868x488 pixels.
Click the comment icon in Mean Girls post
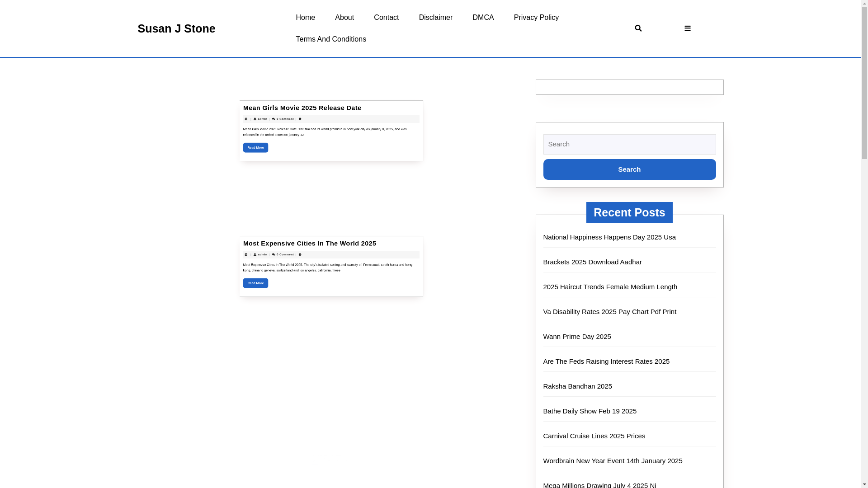coord(274,119)
